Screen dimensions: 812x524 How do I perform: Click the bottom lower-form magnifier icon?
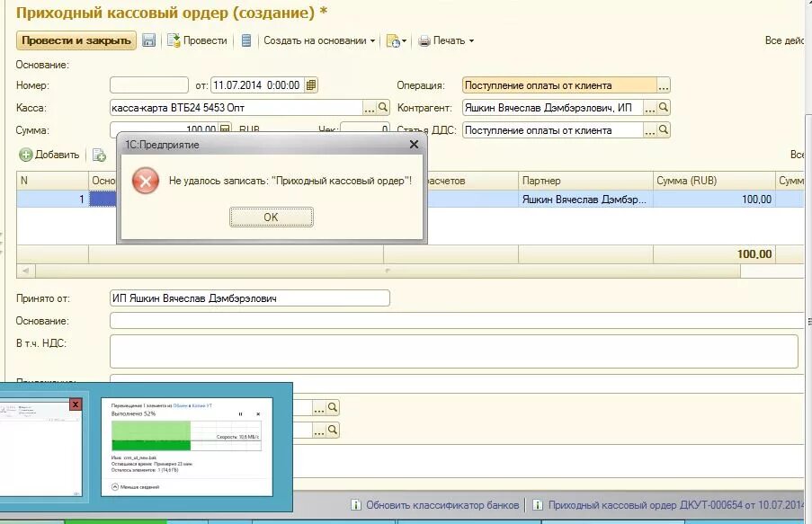[x=333, y=430]
